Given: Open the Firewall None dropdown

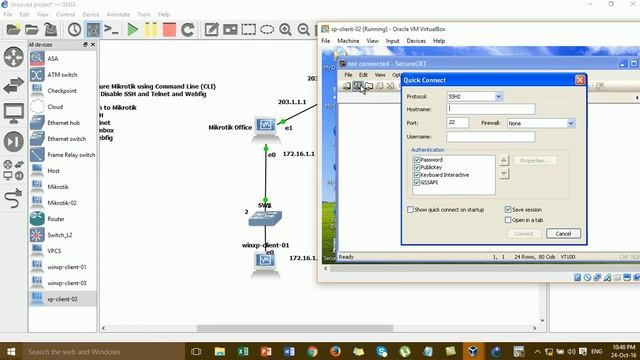Looking at the screenshot, I should click(571, 123).
